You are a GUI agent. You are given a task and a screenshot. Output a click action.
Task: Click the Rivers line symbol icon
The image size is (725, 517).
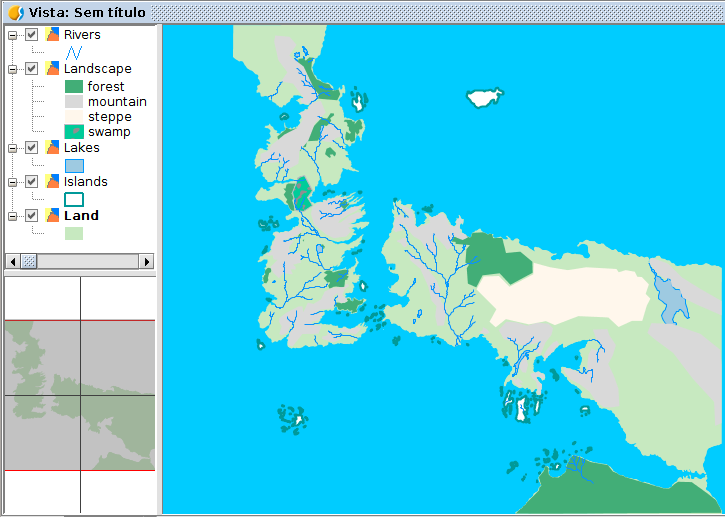click(x=74, y=52)
